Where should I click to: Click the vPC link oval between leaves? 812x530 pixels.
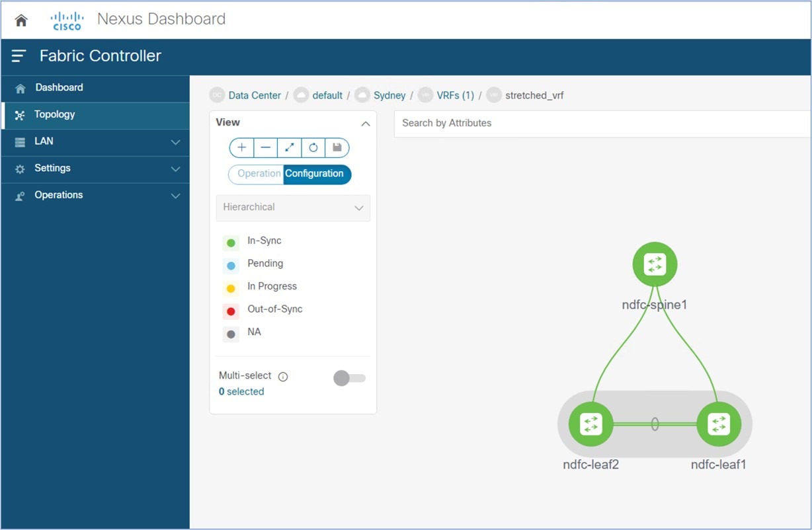point(655,424)
